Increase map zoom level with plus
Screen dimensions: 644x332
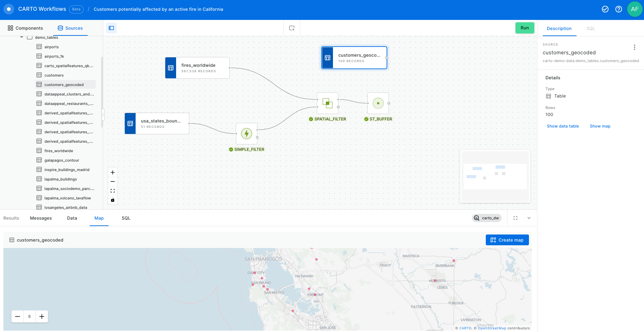(x=42, y=316)
